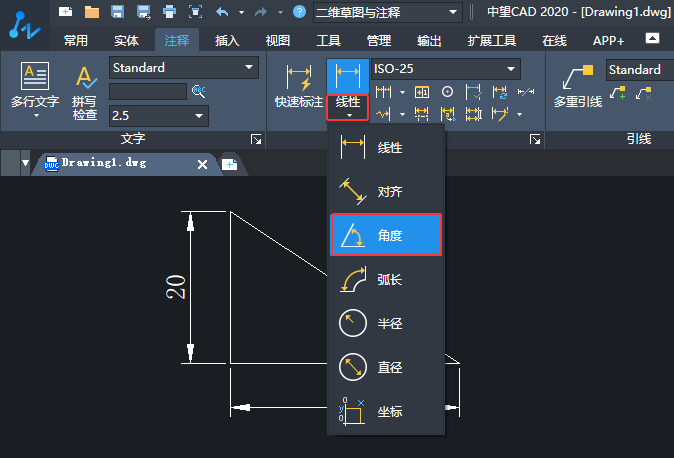Undo the last action
This screenshot has height=458, width=674.
222,12
